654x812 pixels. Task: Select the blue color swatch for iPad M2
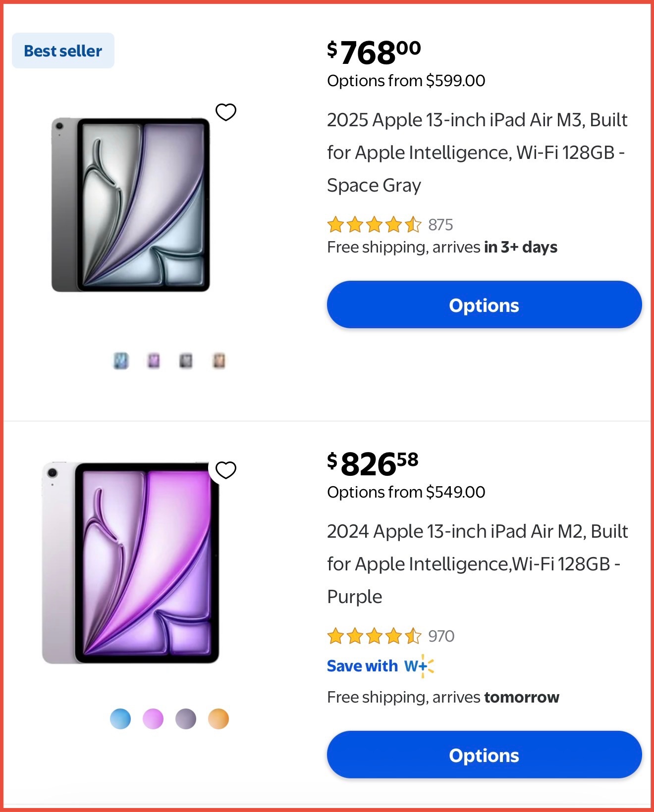click(120, 719)
